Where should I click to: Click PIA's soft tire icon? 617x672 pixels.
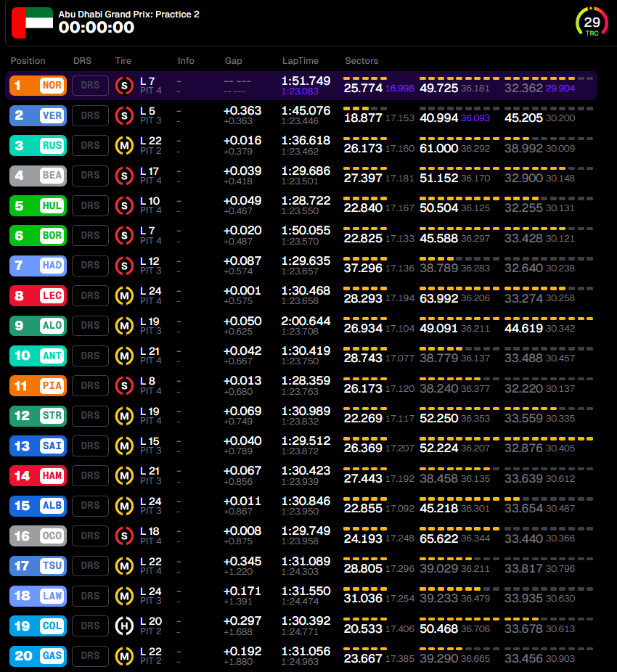coord(124,386)
